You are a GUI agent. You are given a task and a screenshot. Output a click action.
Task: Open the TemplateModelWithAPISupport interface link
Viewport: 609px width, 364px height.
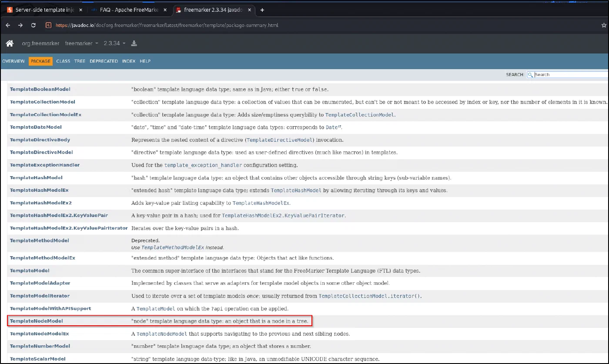click(50, 308)
